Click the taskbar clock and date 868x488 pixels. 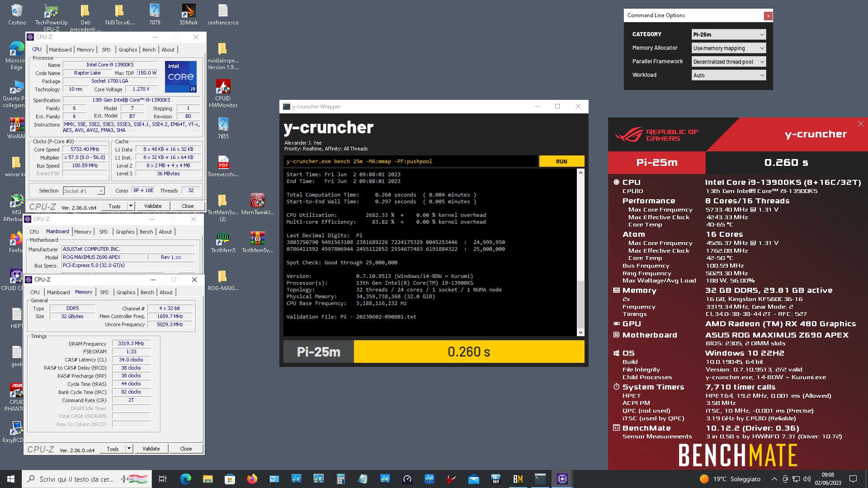click(828, 479)
